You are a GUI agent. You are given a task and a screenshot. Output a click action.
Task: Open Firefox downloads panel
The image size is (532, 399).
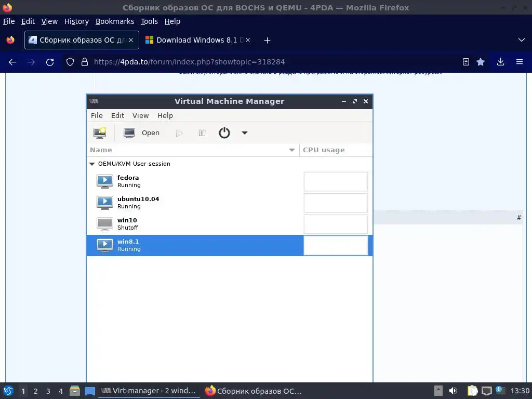500,62
